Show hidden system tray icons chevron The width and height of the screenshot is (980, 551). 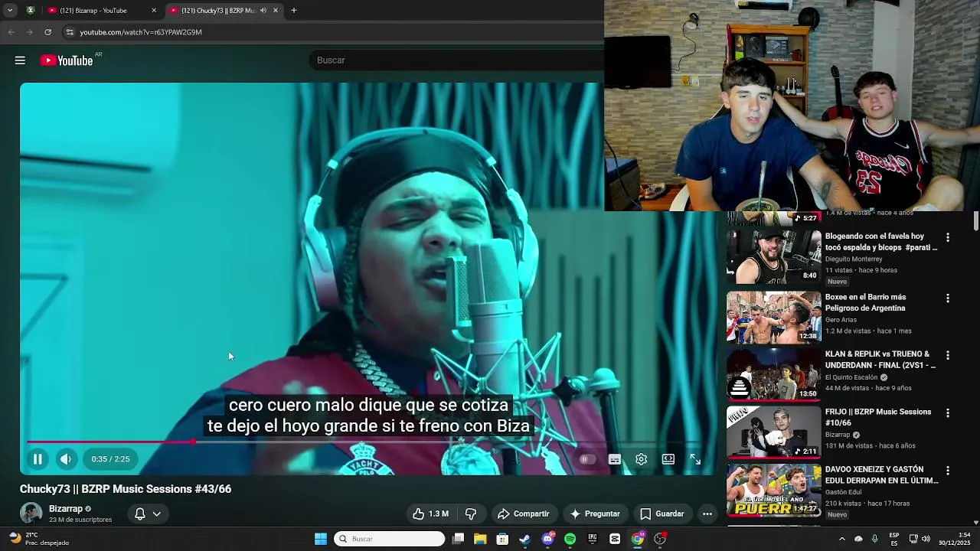click(842, 539)
